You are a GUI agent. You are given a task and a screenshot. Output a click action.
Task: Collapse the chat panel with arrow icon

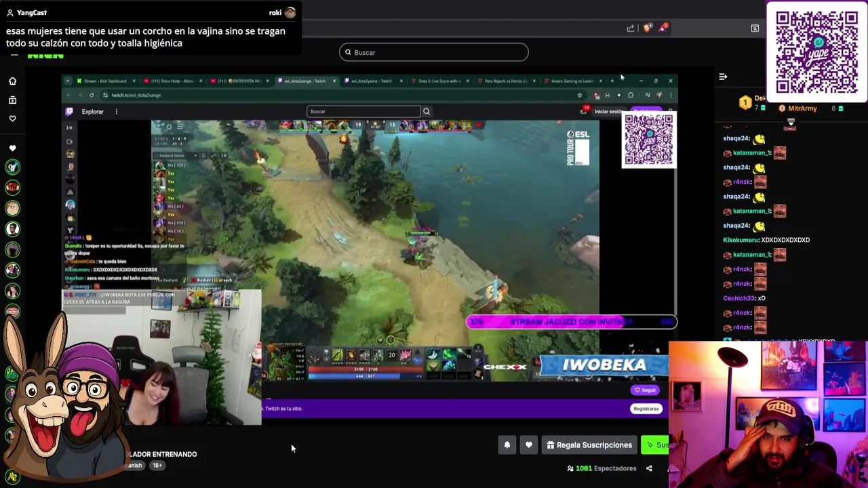[723, 77]
